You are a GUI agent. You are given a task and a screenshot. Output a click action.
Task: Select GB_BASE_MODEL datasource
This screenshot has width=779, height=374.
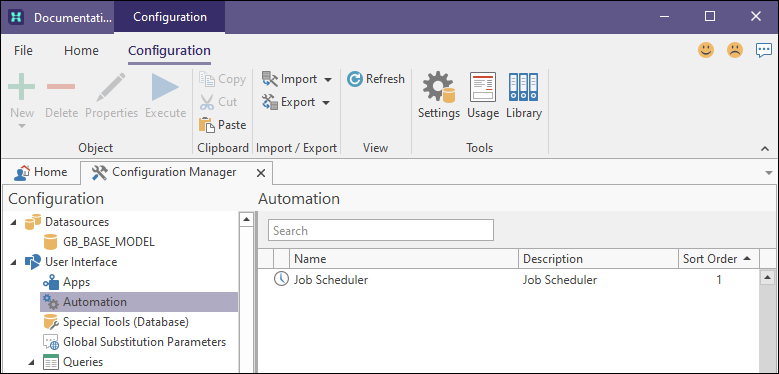pyautogui.click(x=109, y=242)
